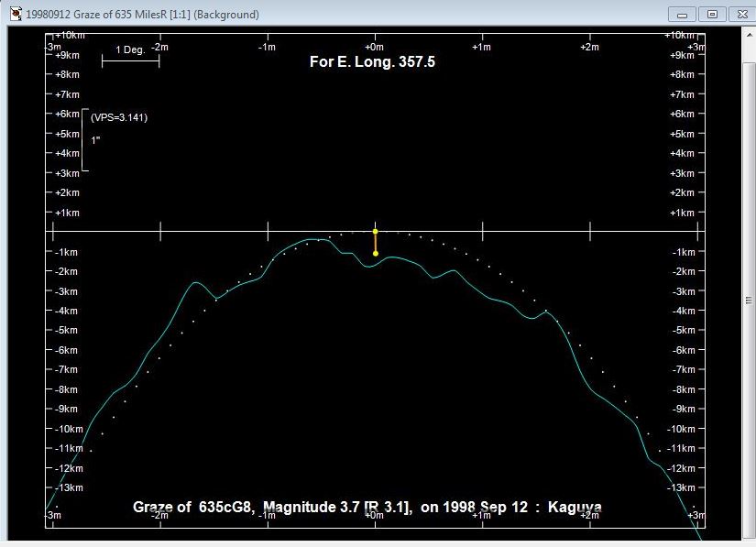Click the '(VPS=3.141)' label
Image resolution: width=756 pixels, height=547 pixels.
pyautogui.click(x=119, y=117)
